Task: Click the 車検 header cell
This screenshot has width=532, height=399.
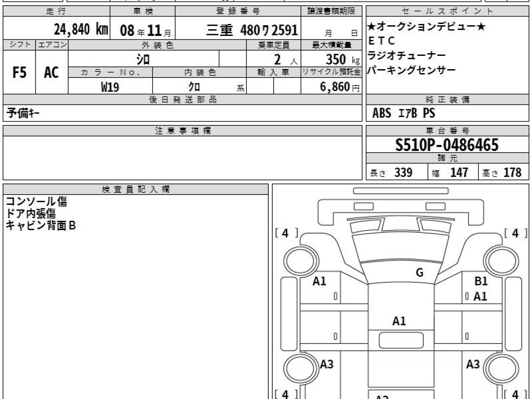Action: tap(142, 12)
